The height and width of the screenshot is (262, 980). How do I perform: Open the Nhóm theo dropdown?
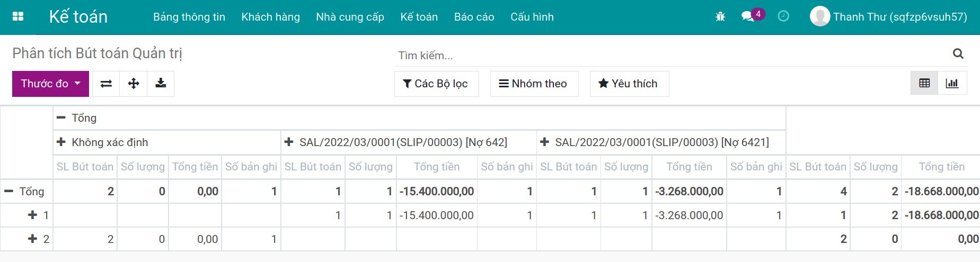click(x=534, y=84)
